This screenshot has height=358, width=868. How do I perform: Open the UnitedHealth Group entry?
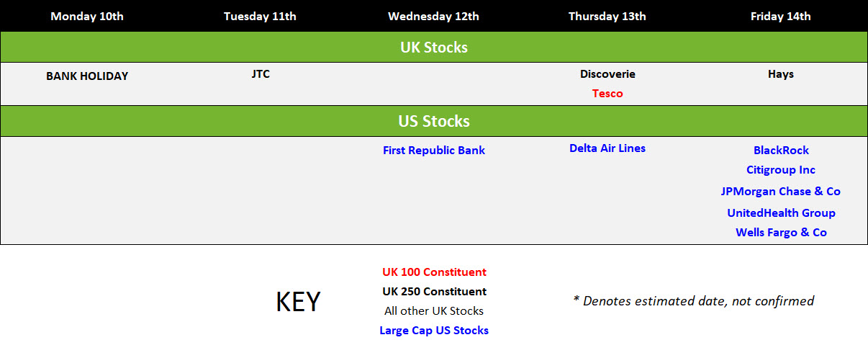coord(781,212)
